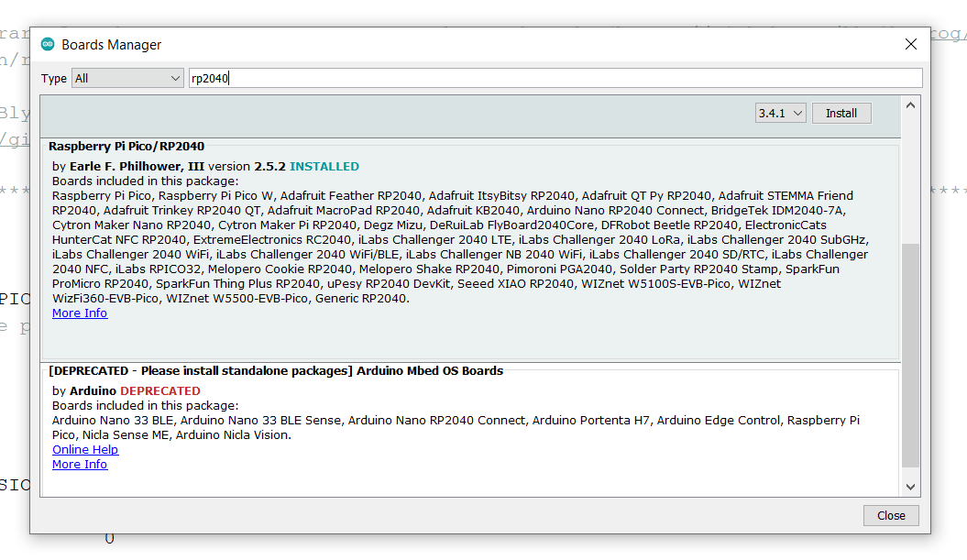
Task: Click the rp2040 search input field
Action: coord(555,78)
